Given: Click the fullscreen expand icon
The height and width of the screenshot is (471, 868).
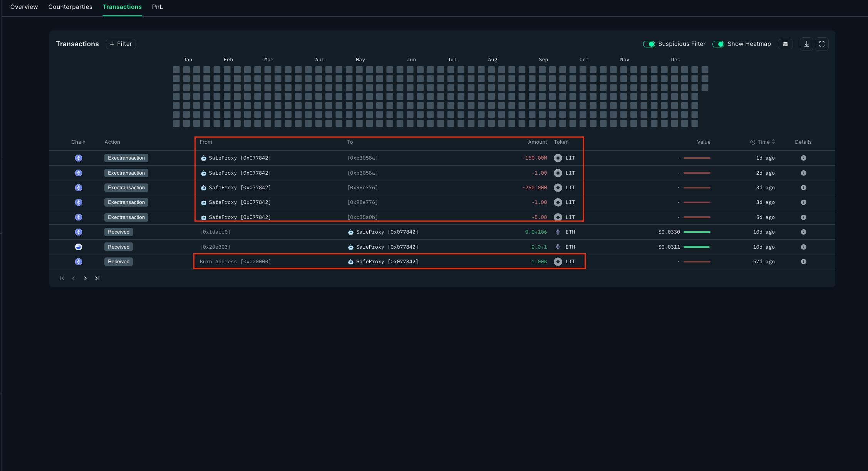Looking at the screenshot, I should coord(821,44).
